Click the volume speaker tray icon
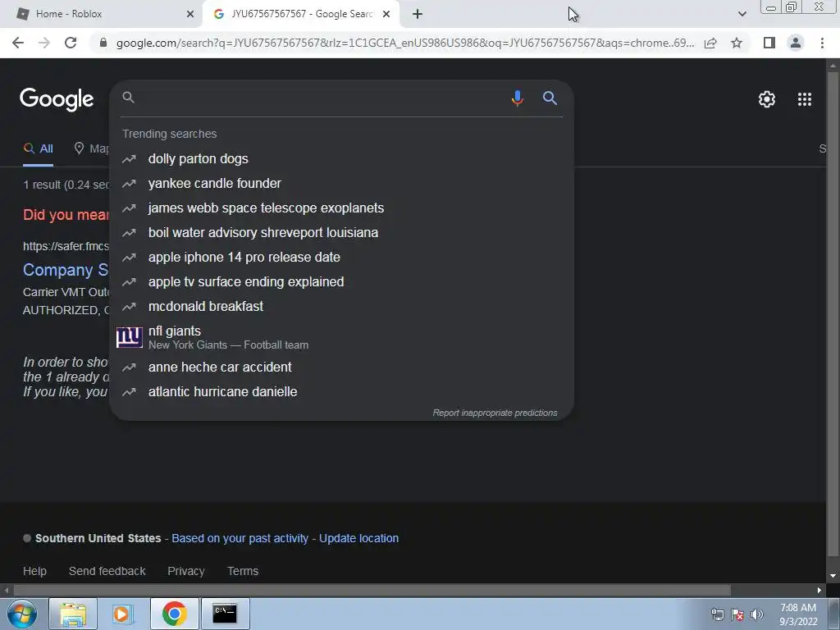 [x=756, y=614]
